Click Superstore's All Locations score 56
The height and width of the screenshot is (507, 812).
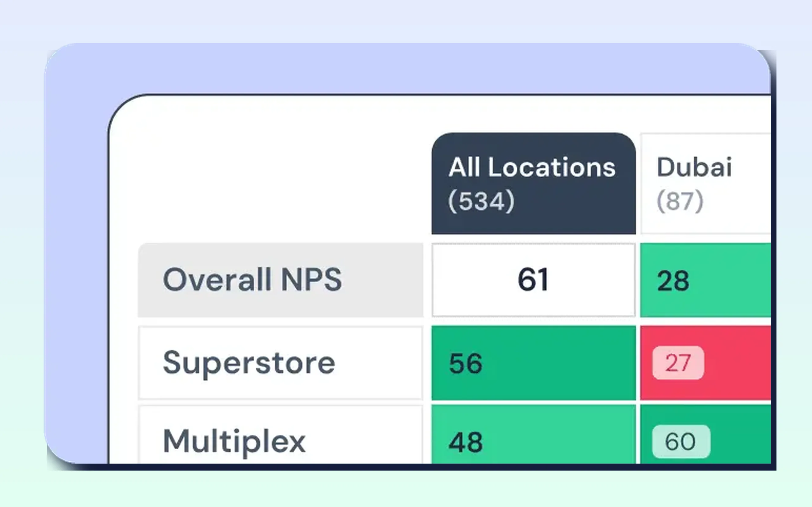click(466, 363)
